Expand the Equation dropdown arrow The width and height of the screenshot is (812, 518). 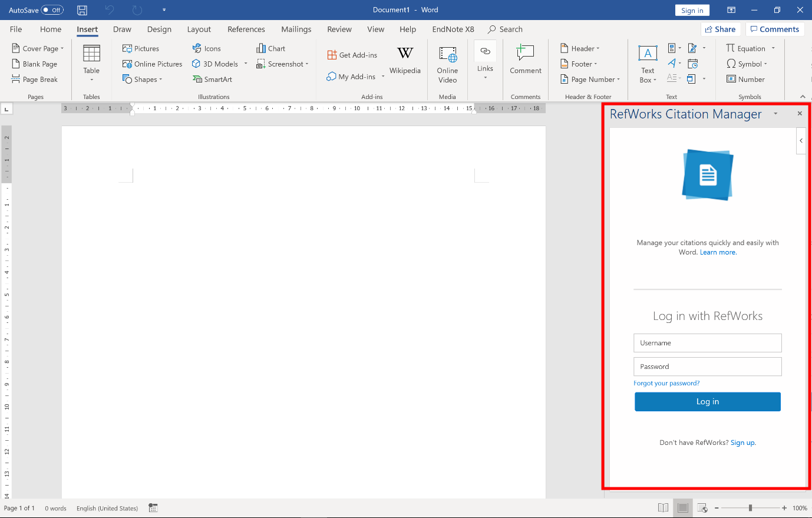(773, 49)
